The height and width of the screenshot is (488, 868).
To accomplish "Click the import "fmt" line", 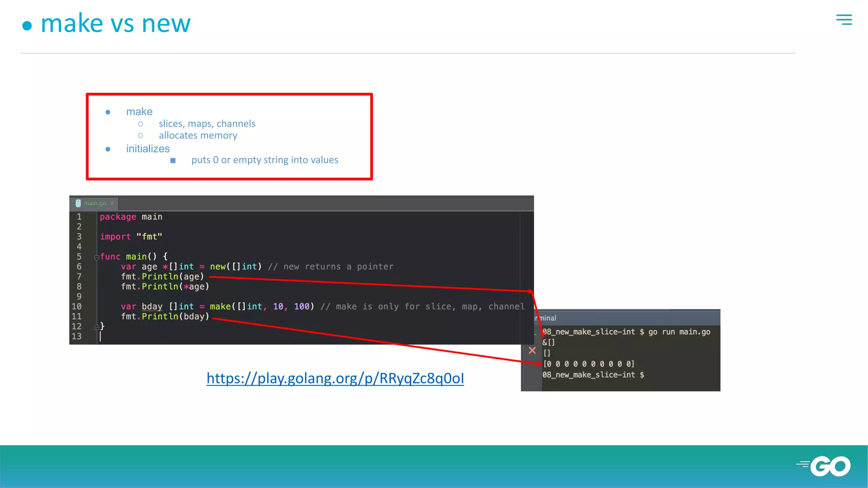I will point(131,236).
